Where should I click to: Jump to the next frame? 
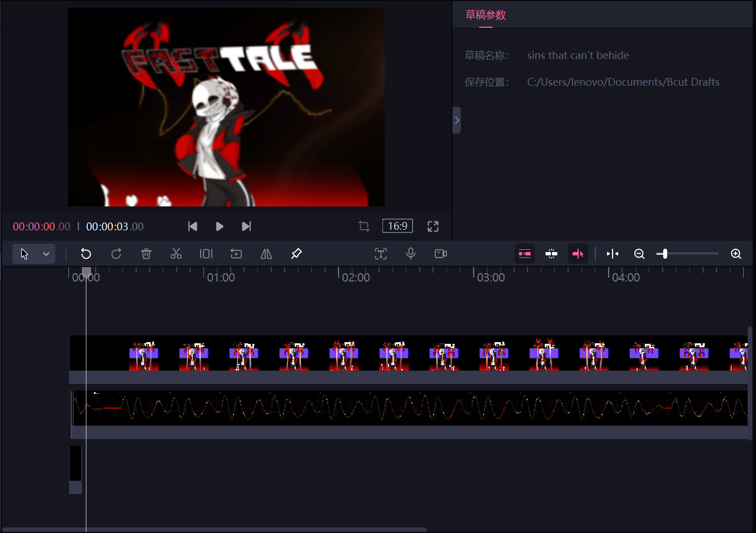point(246,226)
